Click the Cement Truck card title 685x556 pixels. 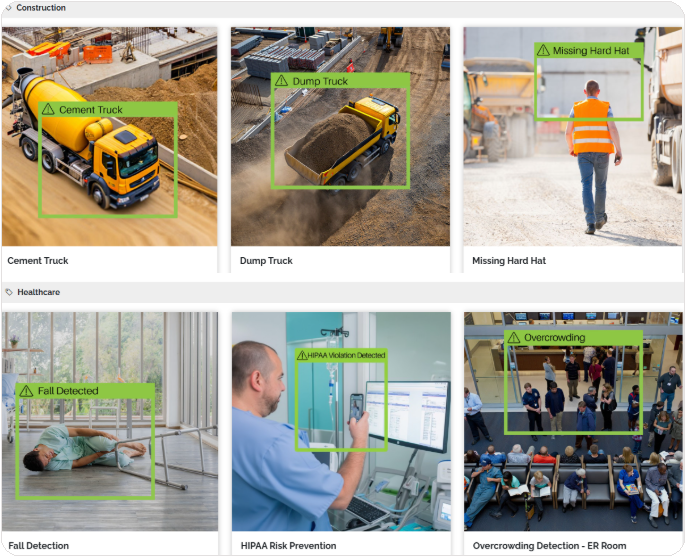(38, 261)
